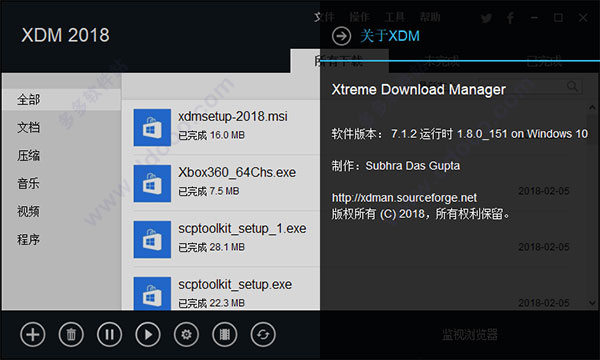Open the 帮助 menu
Viewport: 600px width, 360px height.
click(x=430, y=17)
